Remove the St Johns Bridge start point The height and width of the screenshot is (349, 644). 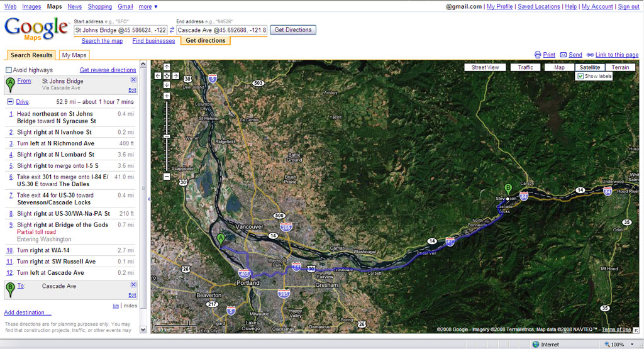click(133, 80)
